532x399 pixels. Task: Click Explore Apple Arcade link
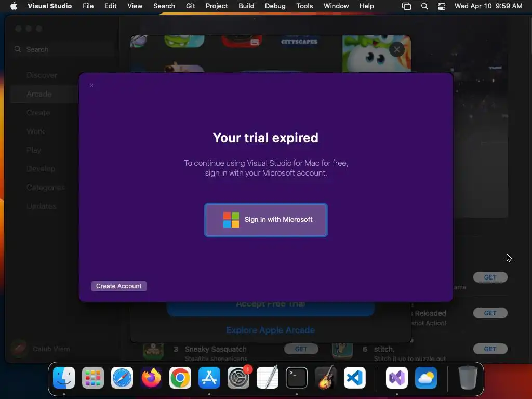(x=270, y=330)
